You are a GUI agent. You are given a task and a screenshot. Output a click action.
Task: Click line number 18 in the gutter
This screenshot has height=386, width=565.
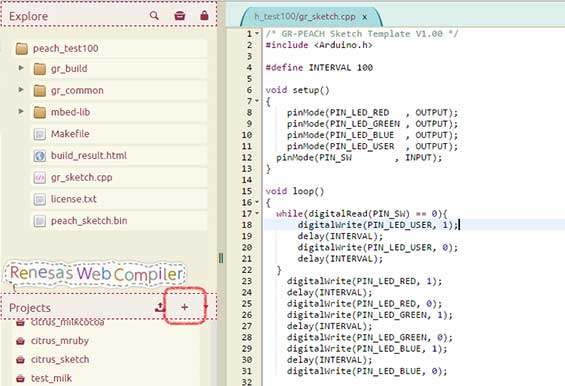click(247, 225)
